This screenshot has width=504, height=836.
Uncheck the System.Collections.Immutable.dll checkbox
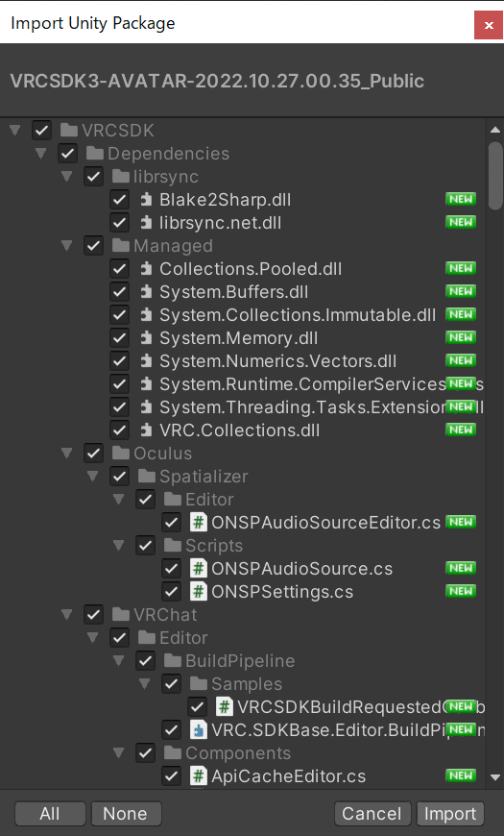[119, 315]
